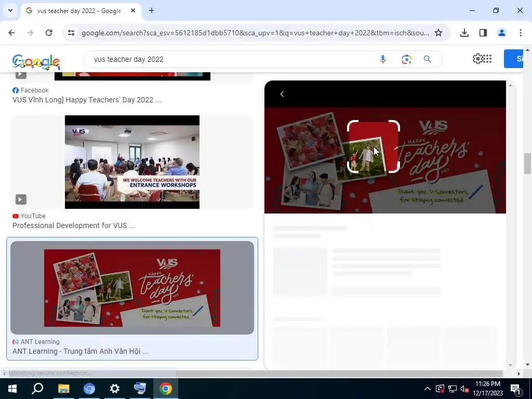Click the horizontal scrollbar right arrow

pos(518,374)
